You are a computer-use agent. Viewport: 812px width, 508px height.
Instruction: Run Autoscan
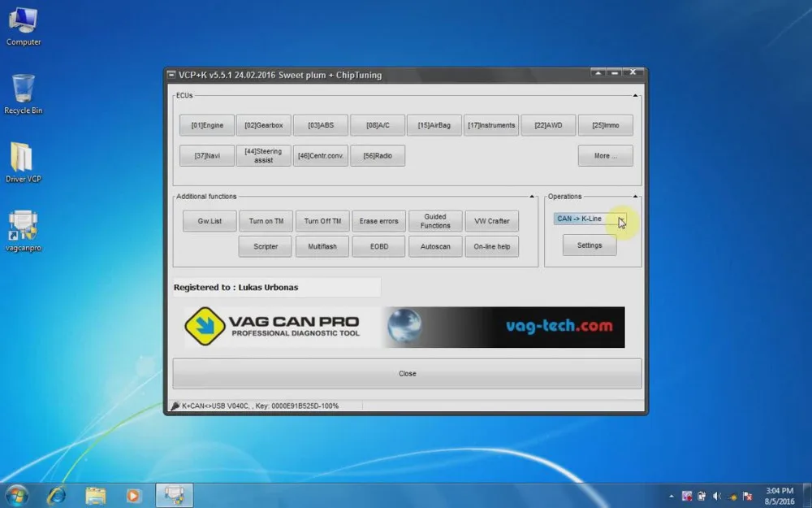435,246
